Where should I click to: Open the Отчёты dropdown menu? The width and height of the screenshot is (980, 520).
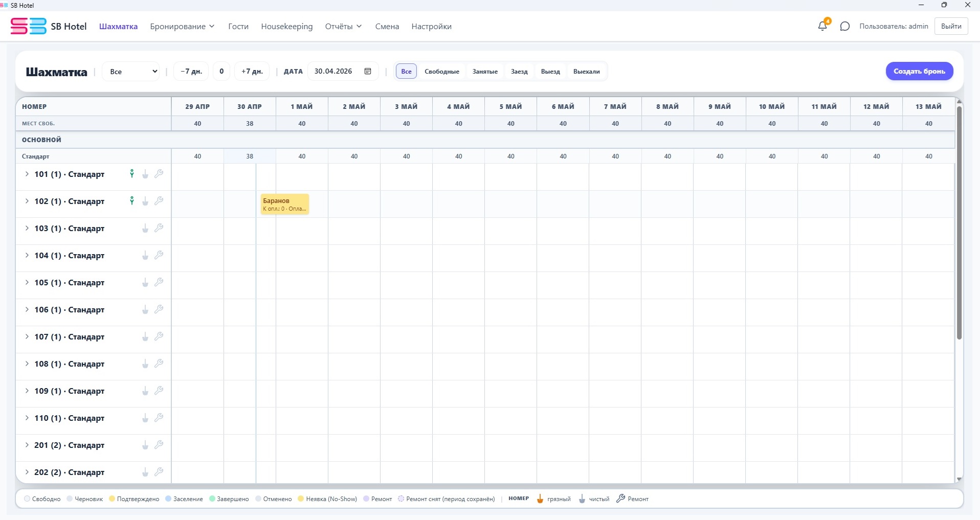(343, 27)
